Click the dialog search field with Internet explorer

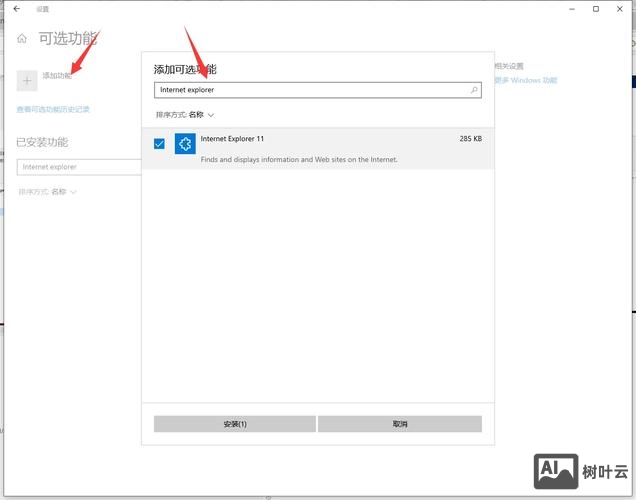(310, 90)
